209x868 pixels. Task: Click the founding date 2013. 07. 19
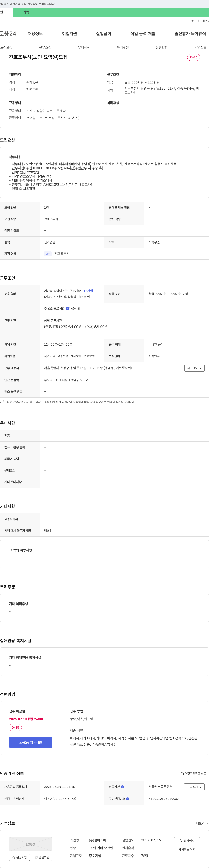[x=151, y=840]
